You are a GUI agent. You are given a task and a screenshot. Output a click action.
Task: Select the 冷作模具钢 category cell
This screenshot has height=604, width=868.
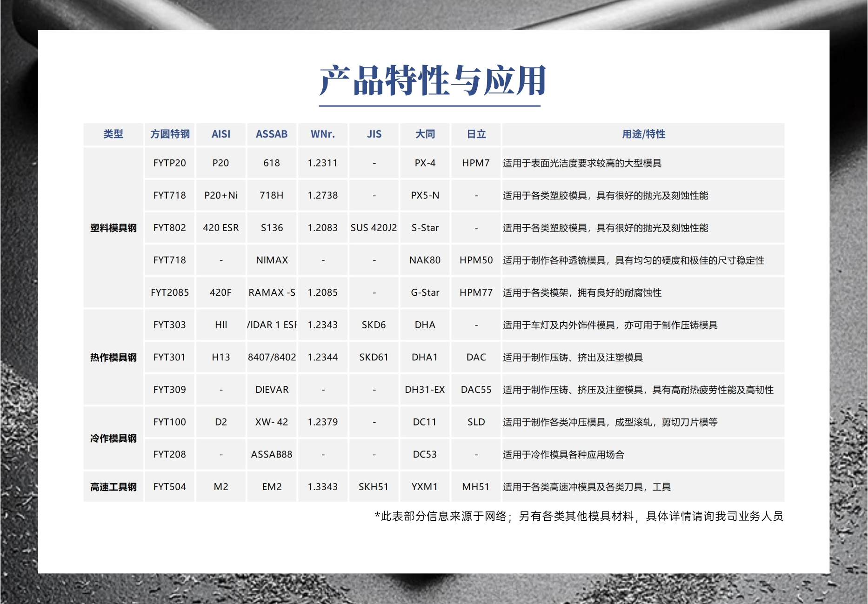(114, 438)
